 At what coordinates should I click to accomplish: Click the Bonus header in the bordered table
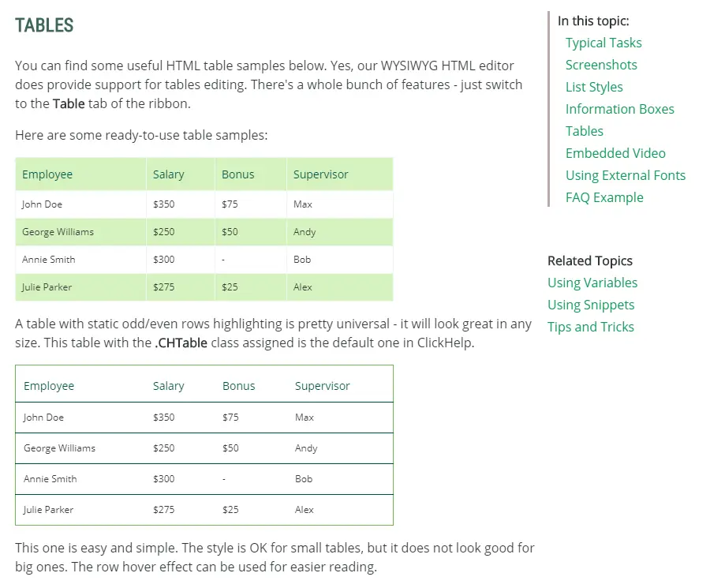click(x=238, y=386)
